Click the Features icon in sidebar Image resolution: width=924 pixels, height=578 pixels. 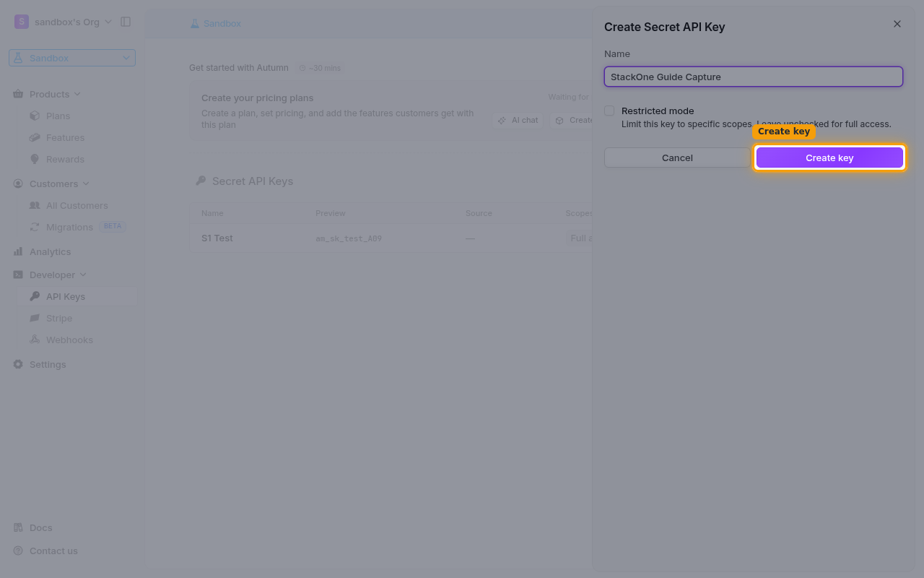[35, 137]
